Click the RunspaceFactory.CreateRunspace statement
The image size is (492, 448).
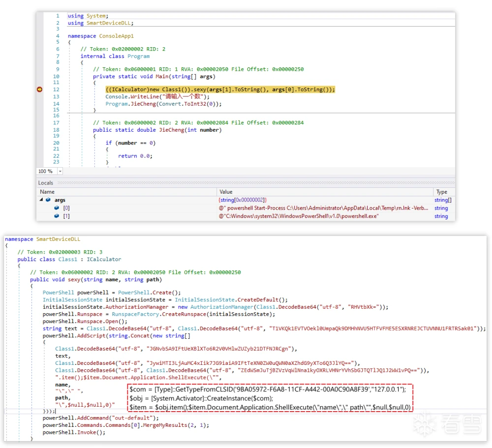click(x=159, y=314)
